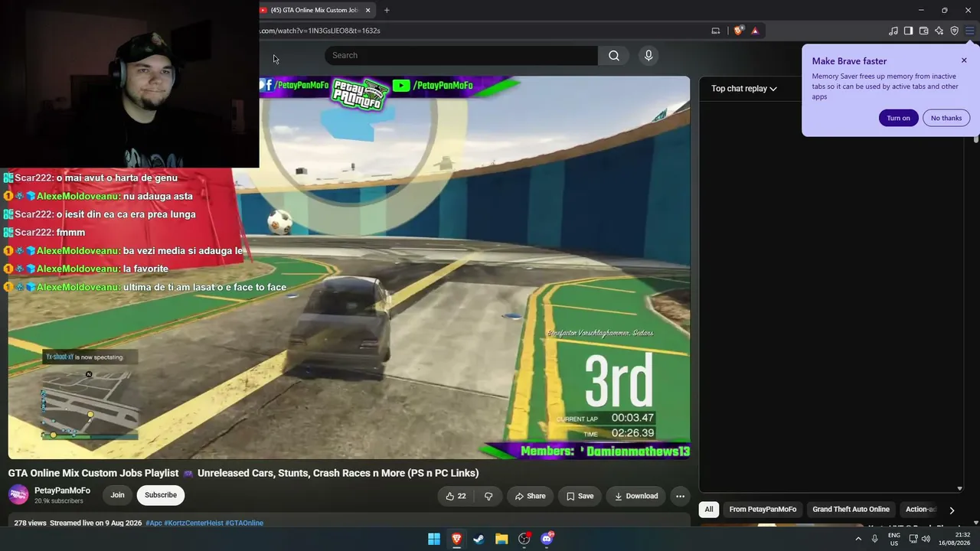Image resolution: width=980 pixels, height=551 pixels.
Task: Start voice search with the microphone icon
Action: (648, 55)
